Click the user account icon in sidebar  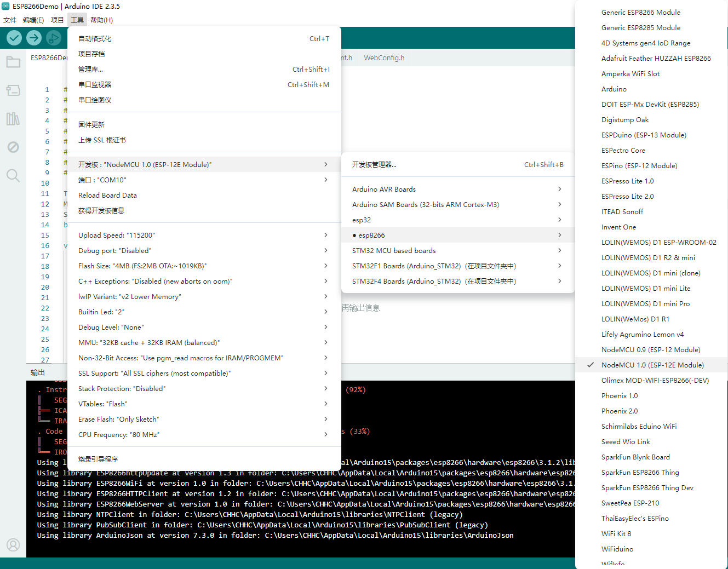pos(13,545)
